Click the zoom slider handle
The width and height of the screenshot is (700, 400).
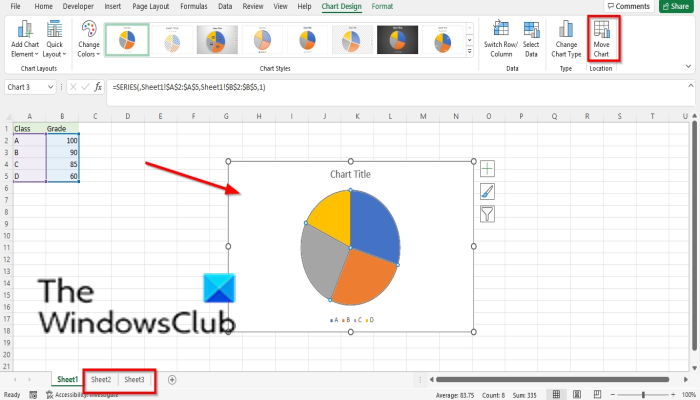click(x=643, y=395)
